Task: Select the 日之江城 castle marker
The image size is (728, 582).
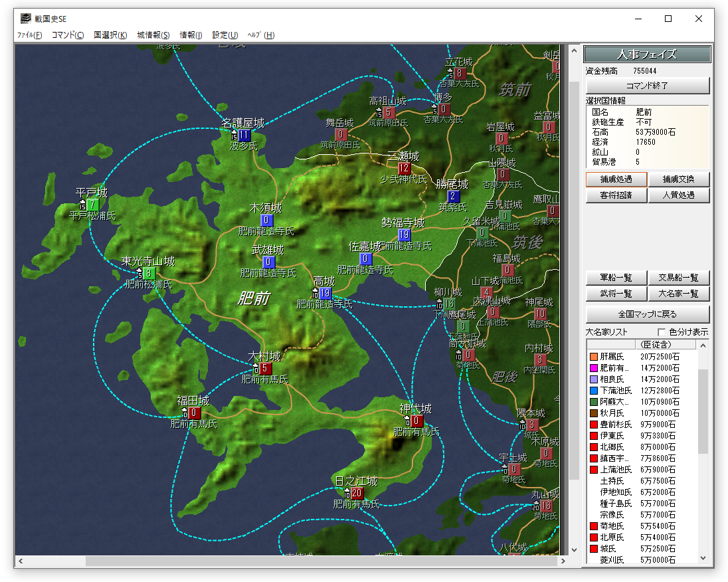Action: pos(356,493)
